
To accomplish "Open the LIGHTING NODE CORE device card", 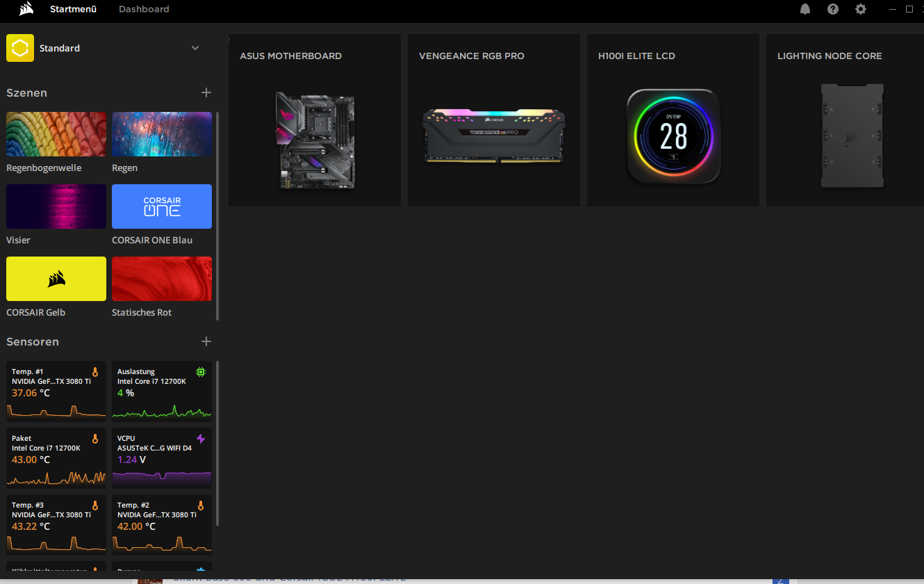I will (x=845, y=120).
